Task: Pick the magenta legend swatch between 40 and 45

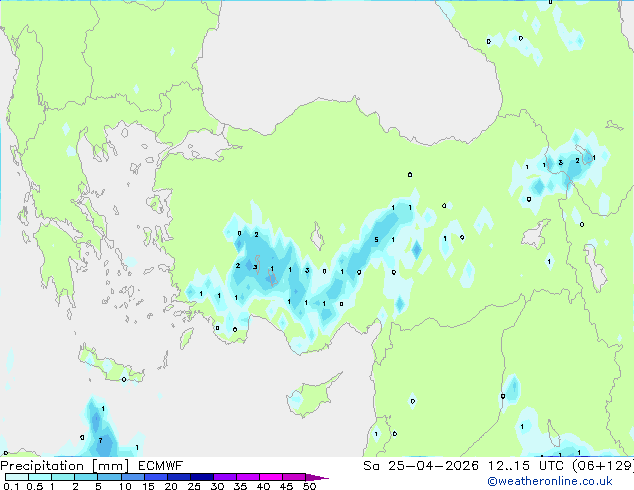Action: pyautogui.click(x=271, y=477)
